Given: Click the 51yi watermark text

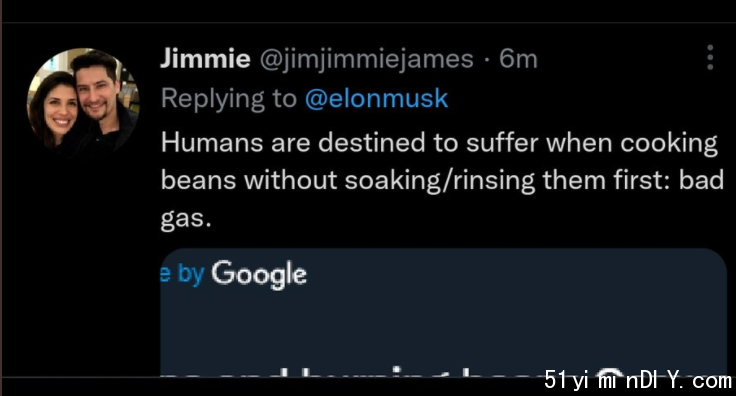Looking at the screenshot, I should 637,380.
